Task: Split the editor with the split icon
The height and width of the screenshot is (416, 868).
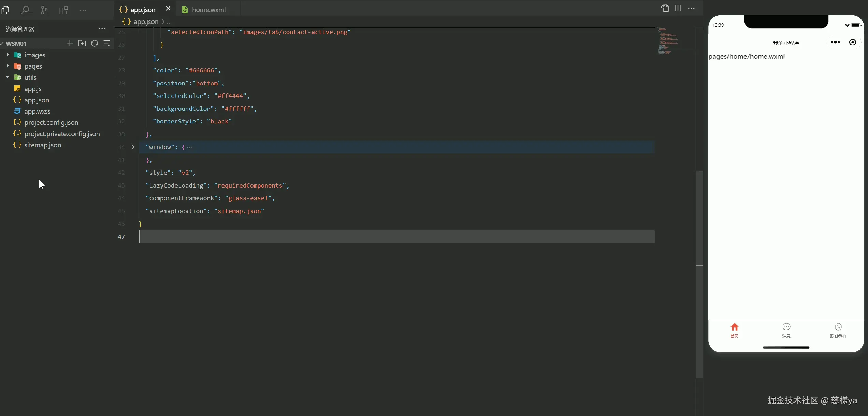Action: 678,8
